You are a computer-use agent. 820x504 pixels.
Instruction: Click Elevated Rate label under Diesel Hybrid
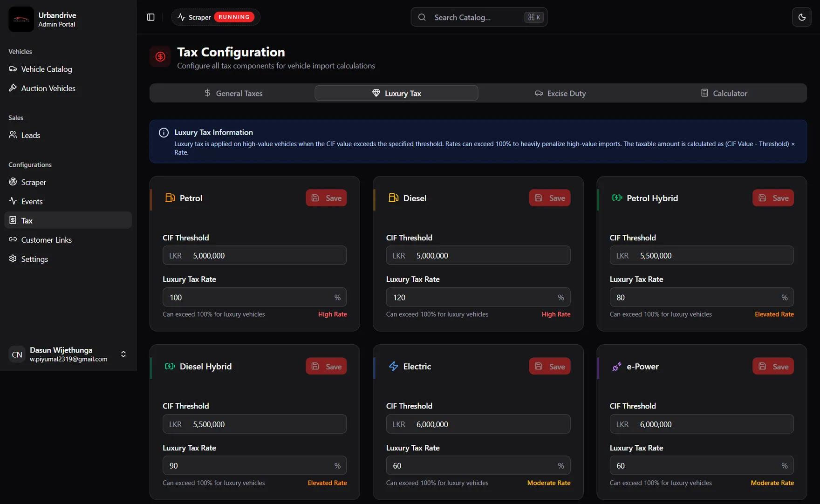[327, 483]
